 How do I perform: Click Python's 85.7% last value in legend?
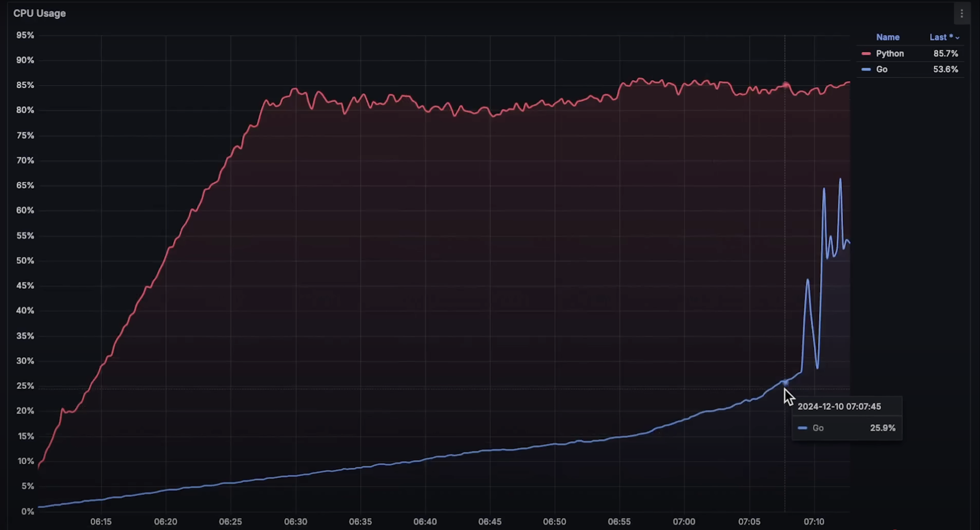(x=945, y=54)
